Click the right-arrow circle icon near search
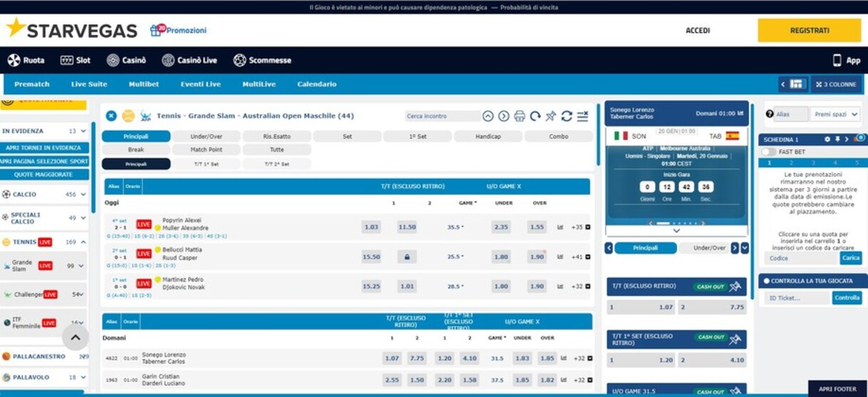 [x=504, y=116]
